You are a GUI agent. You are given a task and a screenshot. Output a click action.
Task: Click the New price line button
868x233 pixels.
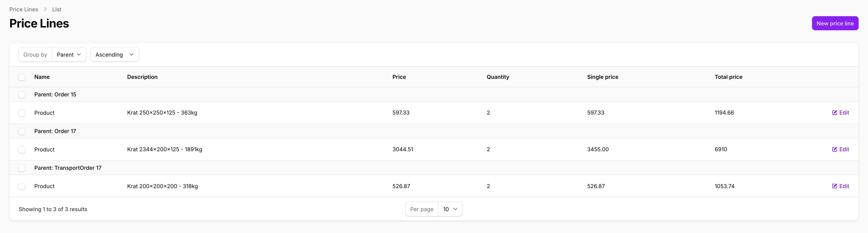coord(835,23)
